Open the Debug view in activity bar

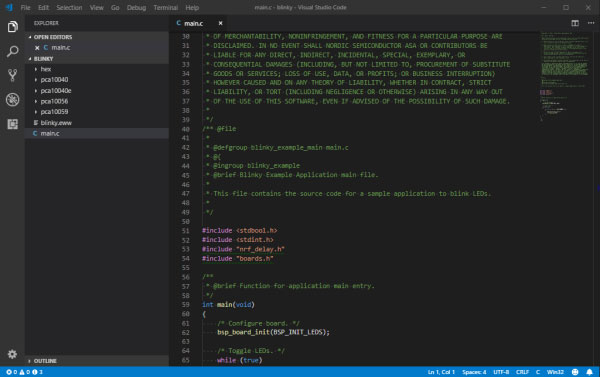[x=12, y=100]
